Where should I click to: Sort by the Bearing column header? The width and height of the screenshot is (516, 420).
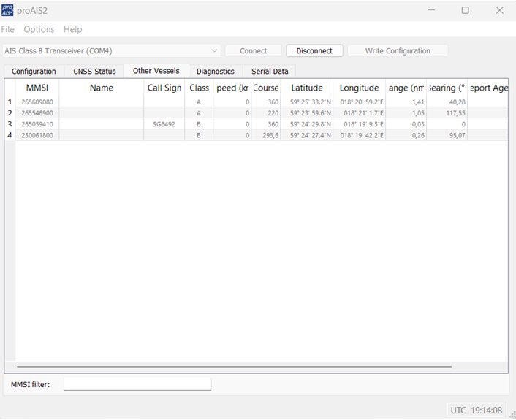(x=447, y=88)
